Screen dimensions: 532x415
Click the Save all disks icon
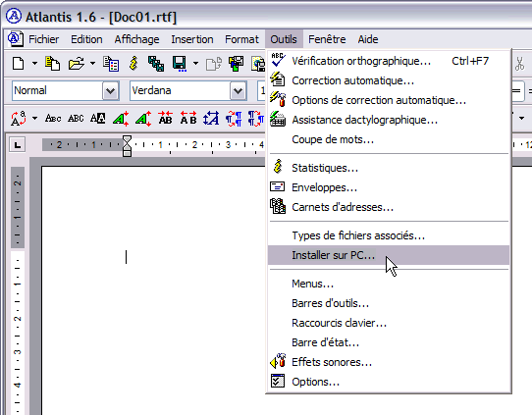(236, 64)
